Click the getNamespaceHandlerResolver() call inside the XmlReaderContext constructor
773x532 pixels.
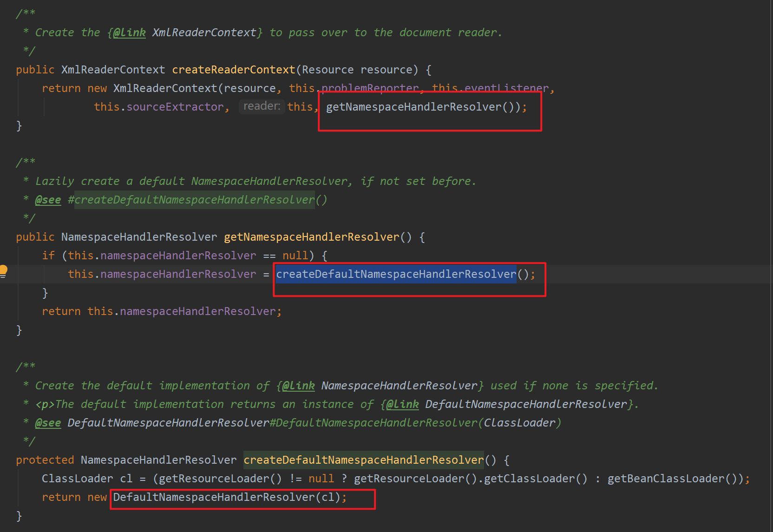coord(423,107)
